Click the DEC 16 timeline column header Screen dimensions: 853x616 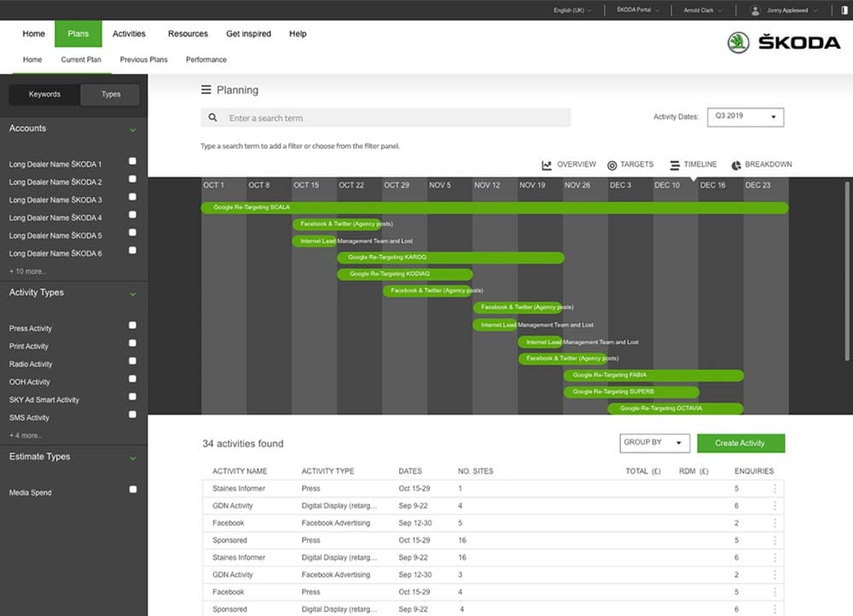point(712,185)
